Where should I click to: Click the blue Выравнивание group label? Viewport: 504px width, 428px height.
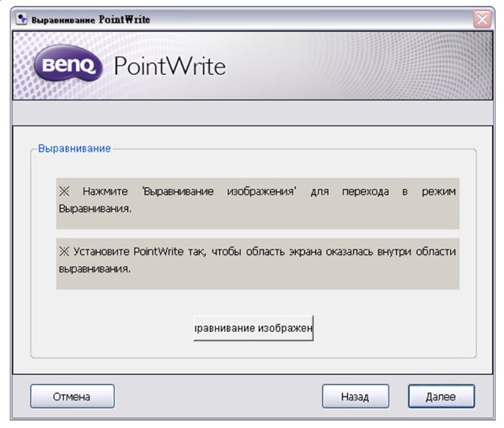pyautogui.click(x=74, y=148)
